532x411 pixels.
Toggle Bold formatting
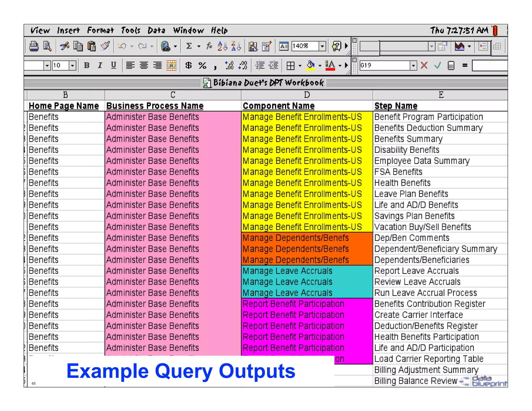pos(87,65)
